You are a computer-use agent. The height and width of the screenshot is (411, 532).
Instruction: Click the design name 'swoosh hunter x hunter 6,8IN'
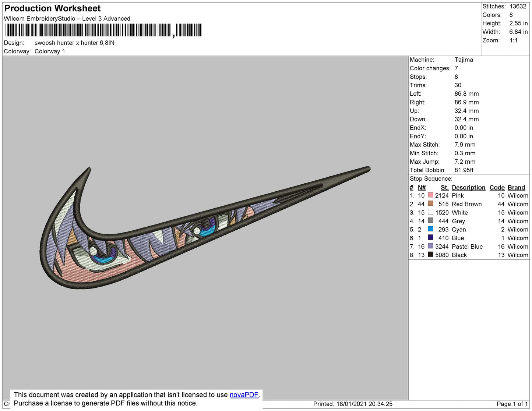click(74, 43)
